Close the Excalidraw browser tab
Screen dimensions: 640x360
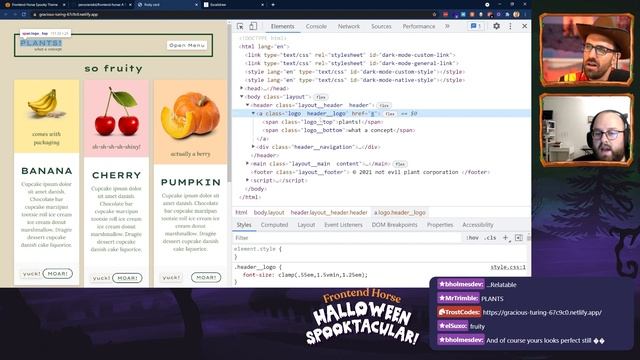tap(262, 4)
